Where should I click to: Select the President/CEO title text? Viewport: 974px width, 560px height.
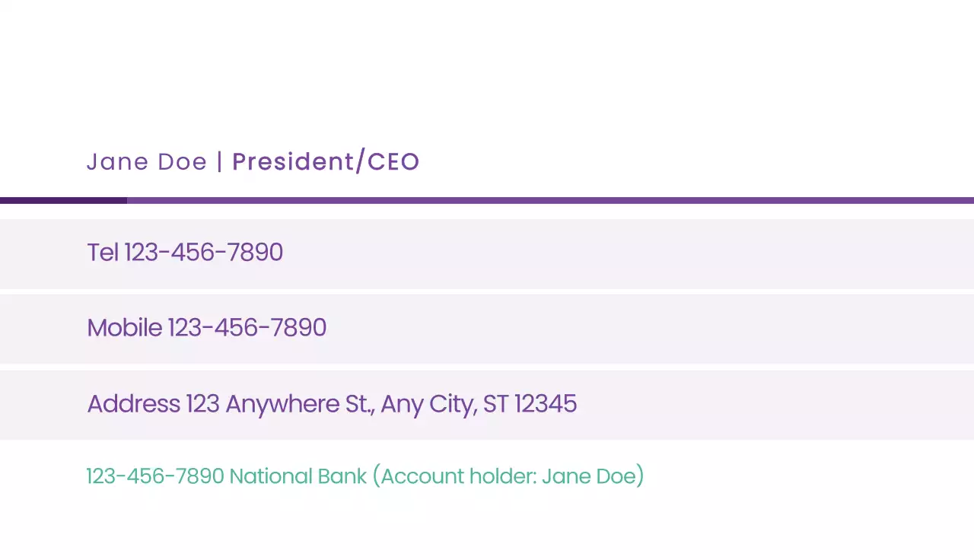click(x=326, y=162)
